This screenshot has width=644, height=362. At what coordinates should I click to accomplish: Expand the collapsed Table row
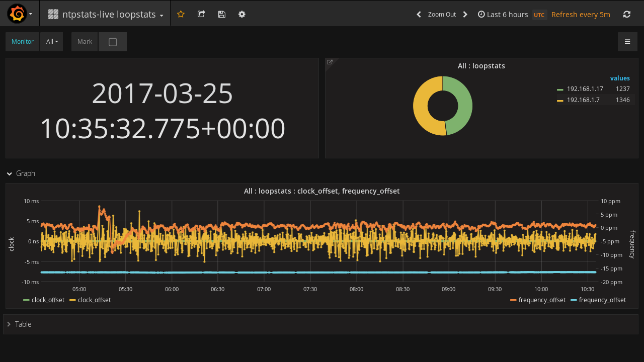point(23,324)
